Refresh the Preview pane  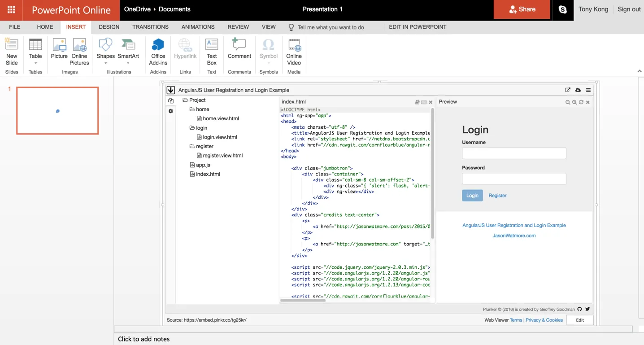click(581, 102)
